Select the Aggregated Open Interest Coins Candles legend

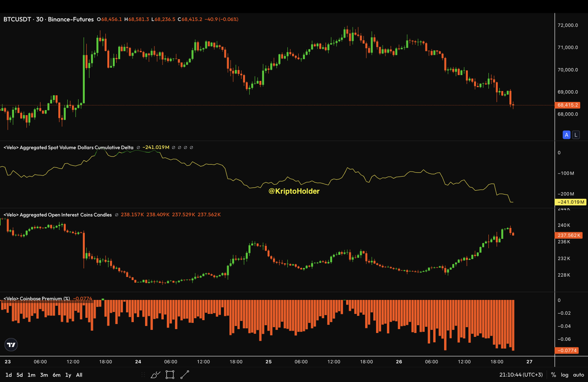(58, 215)
